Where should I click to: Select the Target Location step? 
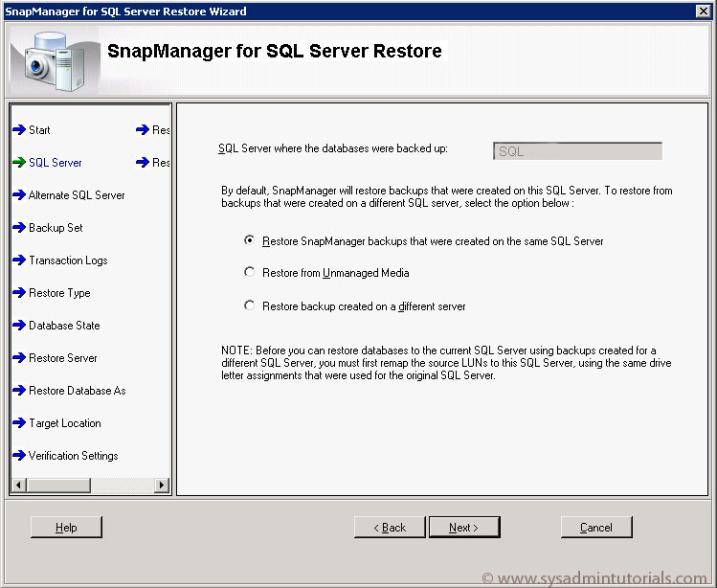click(65, 423)
